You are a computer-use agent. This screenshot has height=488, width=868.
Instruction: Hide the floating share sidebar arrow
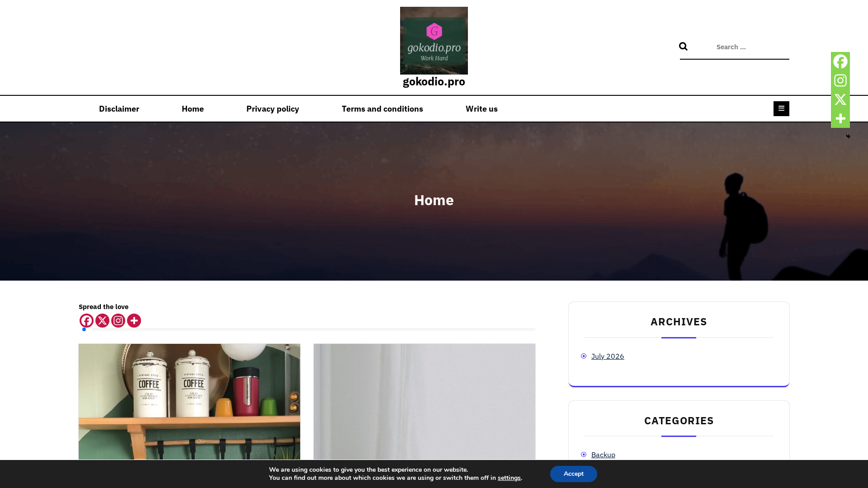pos(848,136)
